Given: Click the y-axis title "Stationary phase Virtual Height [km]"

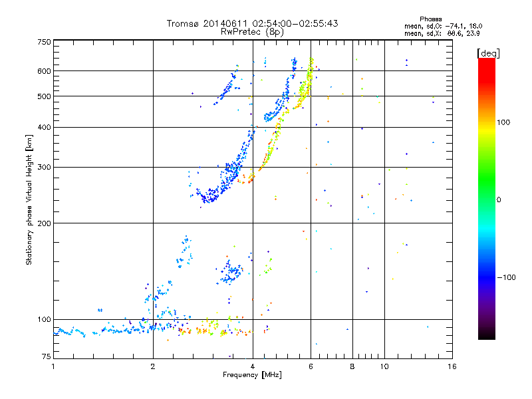Looking at the screenshot, I should pyautogui.click(x=29, y=199).
